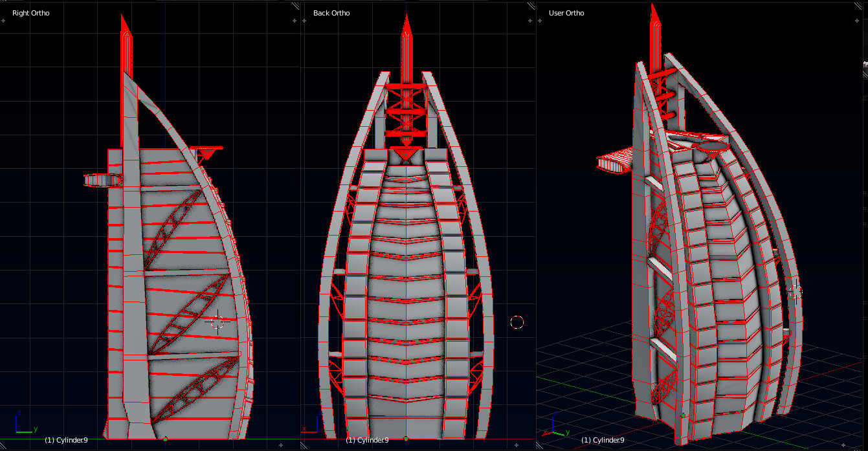Click Cylinder.9 object label in Right Ortho
The width and height of the screenshot is (868, 451).
click(x=66, y=440)
